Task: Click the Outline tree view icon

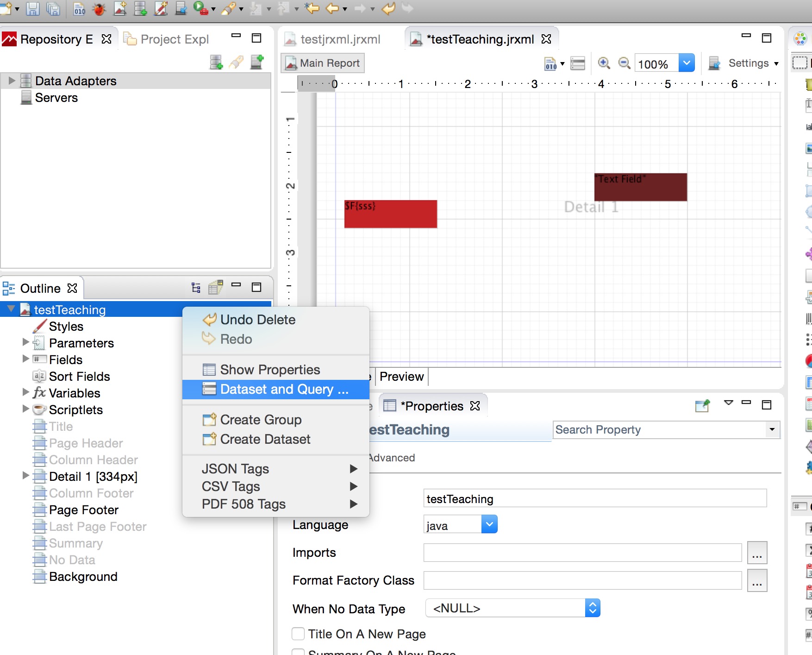Action: tap(196, 288)
